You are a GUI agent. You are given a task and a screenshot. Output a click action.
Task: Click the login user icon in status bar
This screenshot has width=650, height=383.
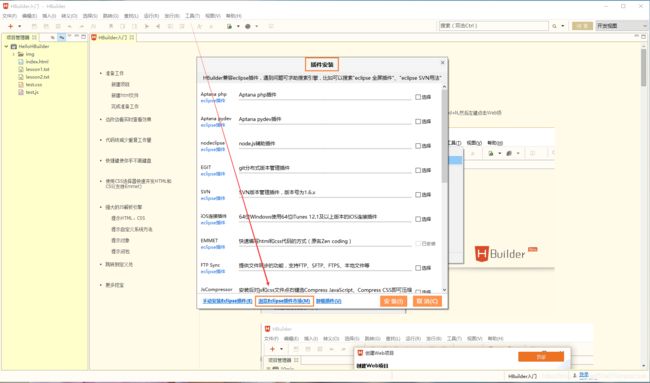(x=575, y=376)
